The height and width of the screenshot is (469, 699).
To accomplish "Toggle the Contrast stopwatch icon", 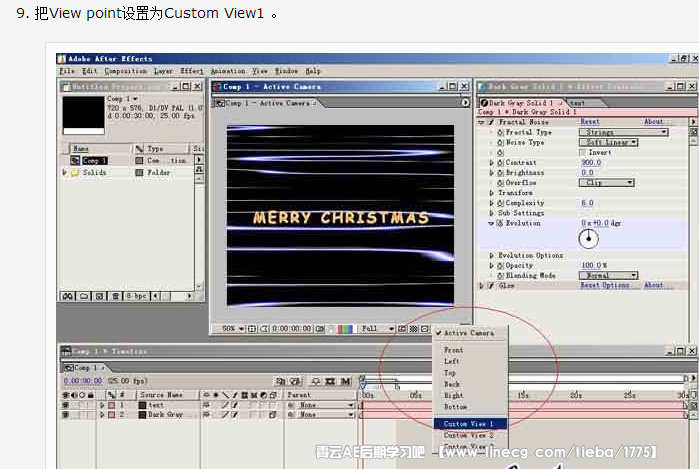I will pos(500,163).
